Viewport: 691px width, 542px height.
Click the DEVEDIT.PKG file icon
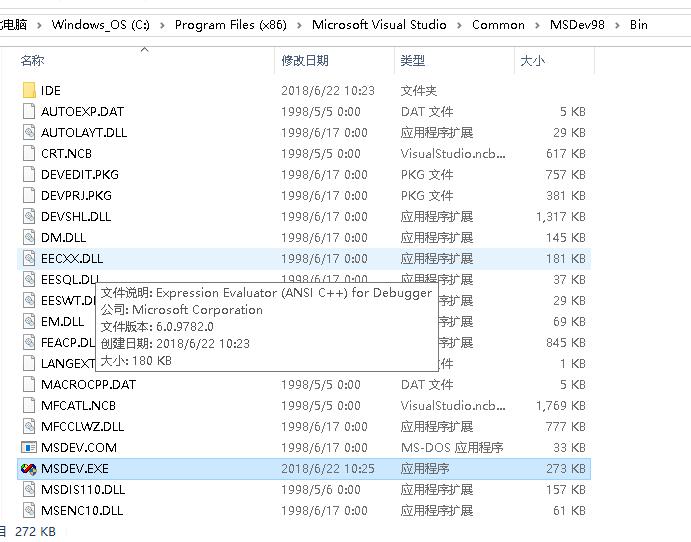(x=28, y=174)
